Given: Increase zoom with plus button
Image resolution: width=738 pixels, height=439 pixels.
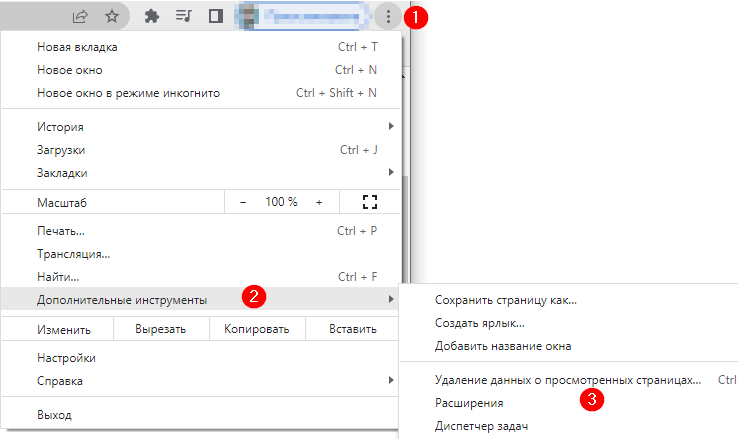Looking at the screenshot, I should [319, 202].
